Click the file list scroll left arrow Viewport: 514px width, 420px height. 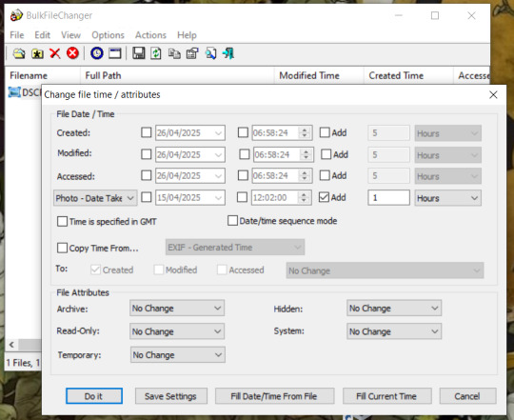tap(11, 345)
